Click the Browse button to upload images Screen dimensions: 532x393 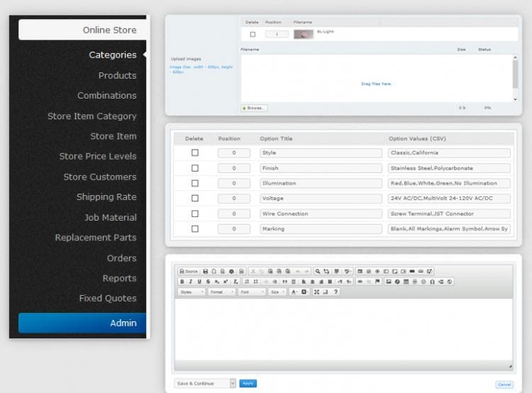click(x=254, y=108)
